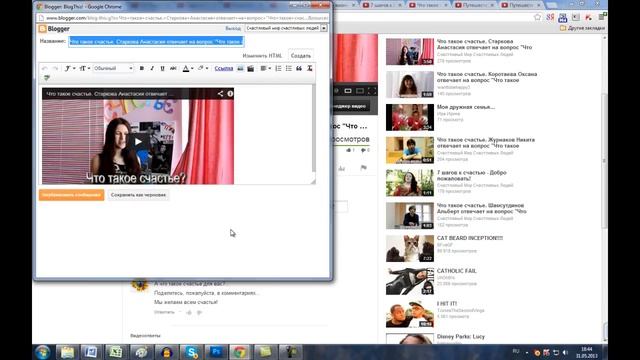Open 'Шамсутдинов Альберт' suggested video title
This screenshot has height=360, width=640.
pyautogui.click(x=482, y=208)
